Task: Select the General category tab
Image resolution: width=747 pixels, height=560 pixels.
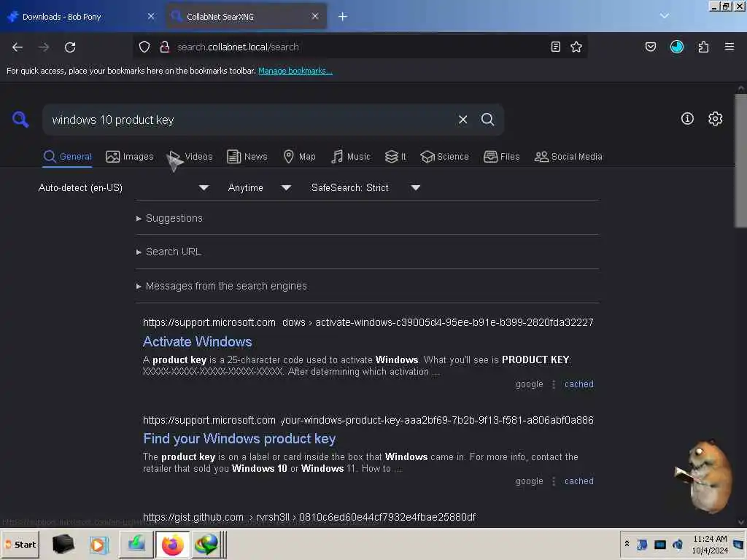Action: pyautogui.click(x=67, y=157)
